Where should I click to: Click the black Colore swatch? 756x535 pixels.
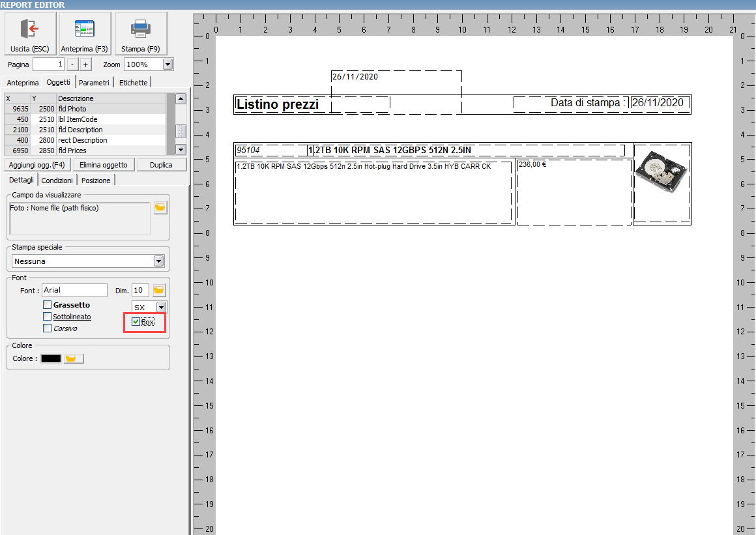(x=51, y=358)
